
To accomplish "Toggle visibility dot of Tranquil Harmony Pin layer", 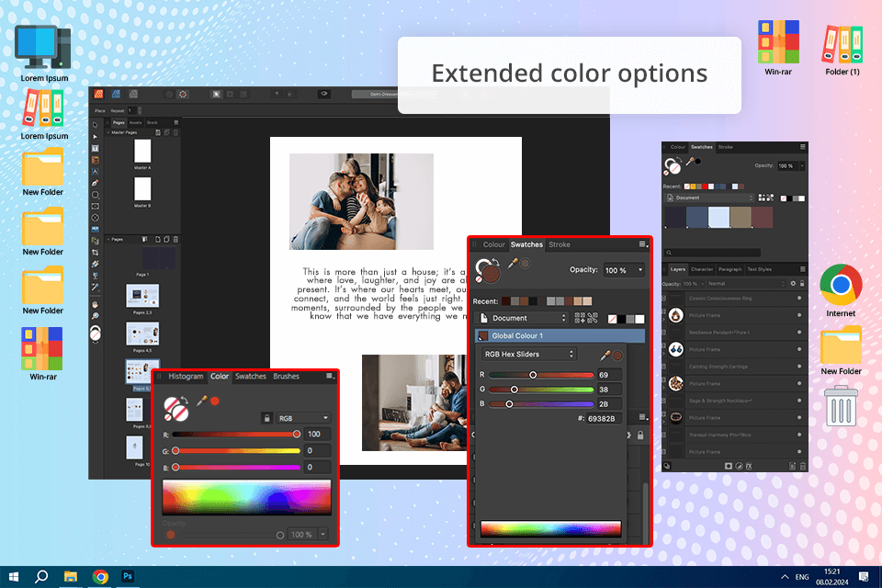I will (x=798, y=435).
